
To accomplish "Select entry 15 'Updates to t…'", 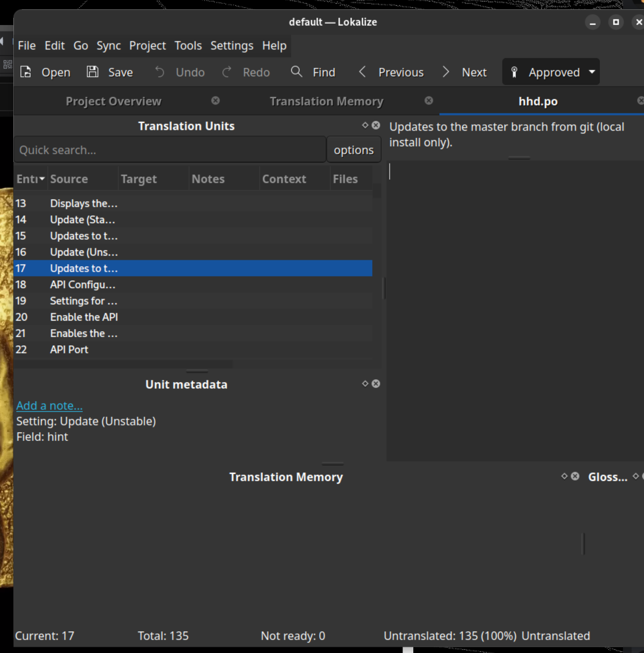I will [193, 236].
